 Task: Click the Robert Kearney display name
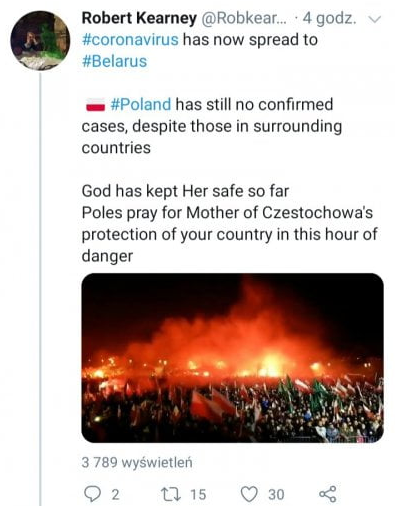point(139,18)
